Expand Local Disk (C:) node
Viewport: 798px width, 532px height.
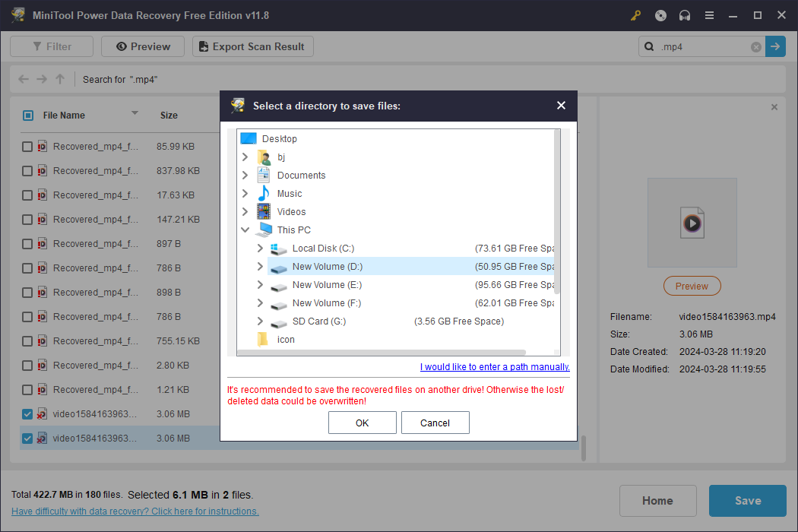tap(260, 248)
